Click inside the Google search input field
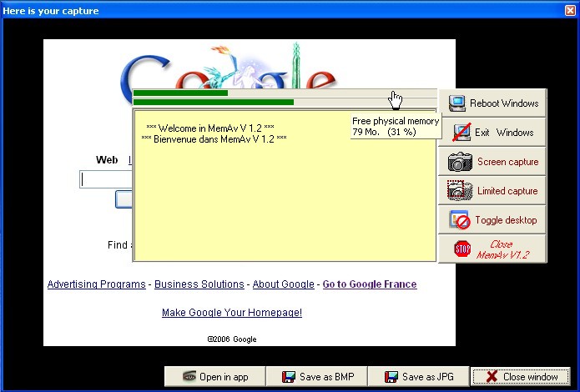Image resolution: width=580 pixels, height=392 pixels. click(x=106, y=179)
